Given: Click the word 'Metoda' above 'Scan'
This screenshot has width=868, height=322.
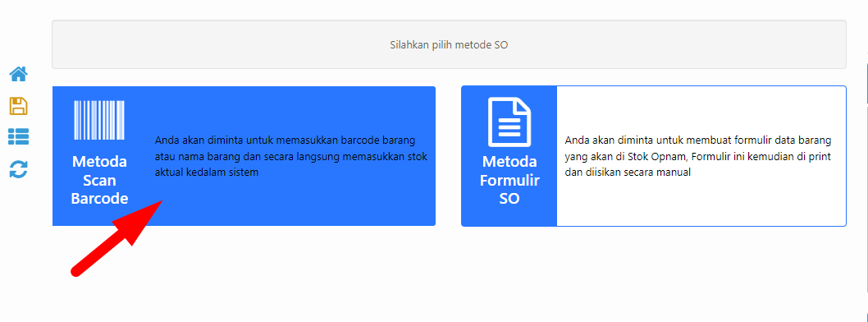Looking at the screenshot, I should pos(99,162).
